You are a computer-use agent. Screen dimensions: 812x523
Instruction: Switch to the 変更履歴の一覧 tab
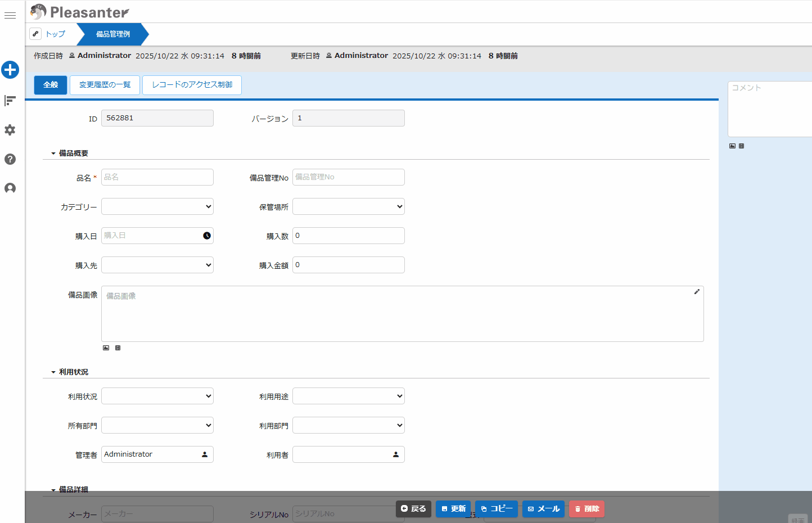105,85
